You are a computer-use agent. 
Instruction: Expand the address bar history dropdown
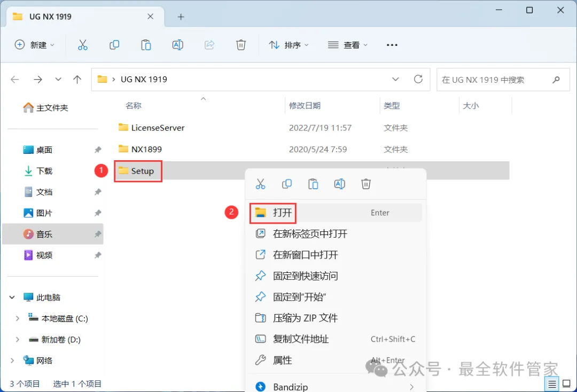pos(395,79)
